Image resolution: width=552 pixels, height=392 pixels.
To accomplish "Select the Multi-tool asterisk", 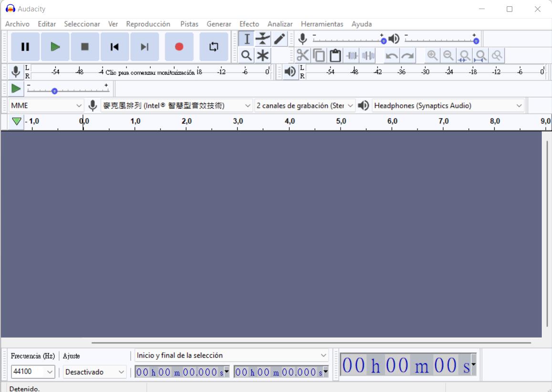I will pyautogui.click(x=262, y=56).
